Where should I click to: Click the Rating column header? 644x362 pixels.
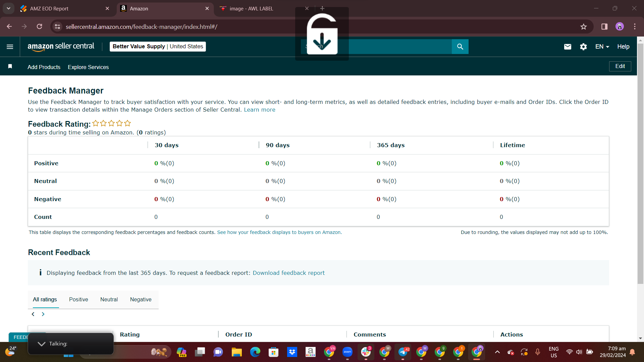coord(130,335)
